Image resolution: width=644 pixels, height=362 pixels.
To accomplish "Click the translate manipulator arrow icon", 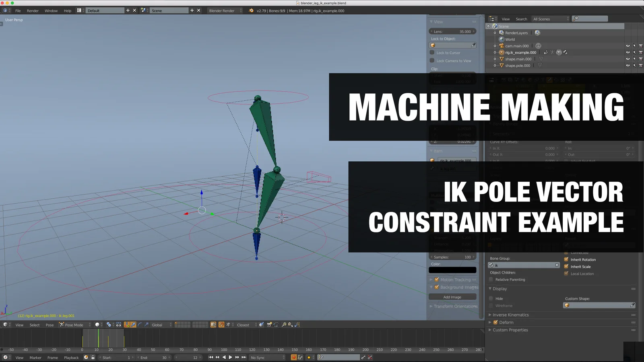I will click(x=133, y=325).
